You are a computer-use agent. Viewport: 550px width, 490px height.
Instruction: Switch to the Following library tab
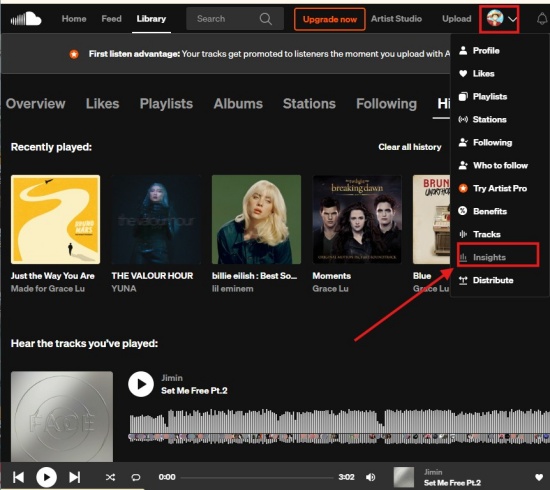(x=387, y=104)
